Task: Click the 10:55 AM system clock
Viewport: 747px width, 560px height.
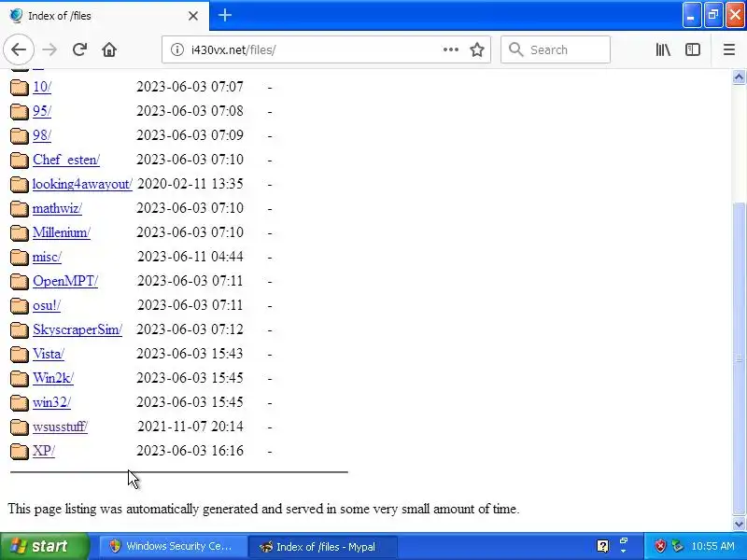Action: [712, 546]
